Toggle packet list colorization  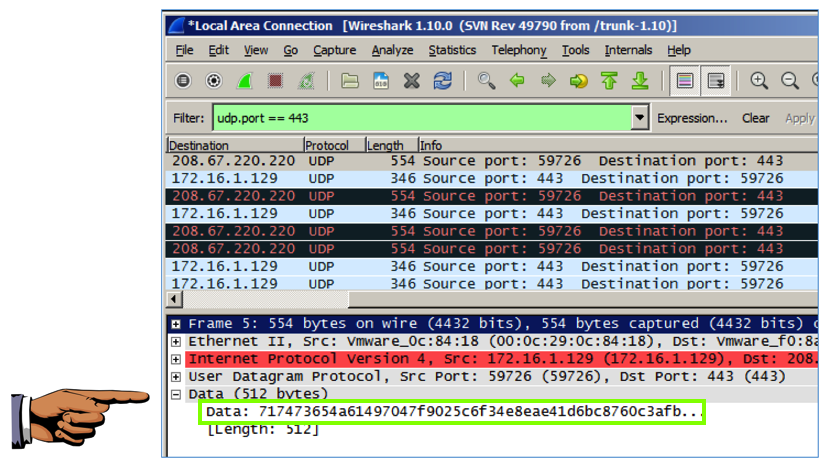coord(685,81)
